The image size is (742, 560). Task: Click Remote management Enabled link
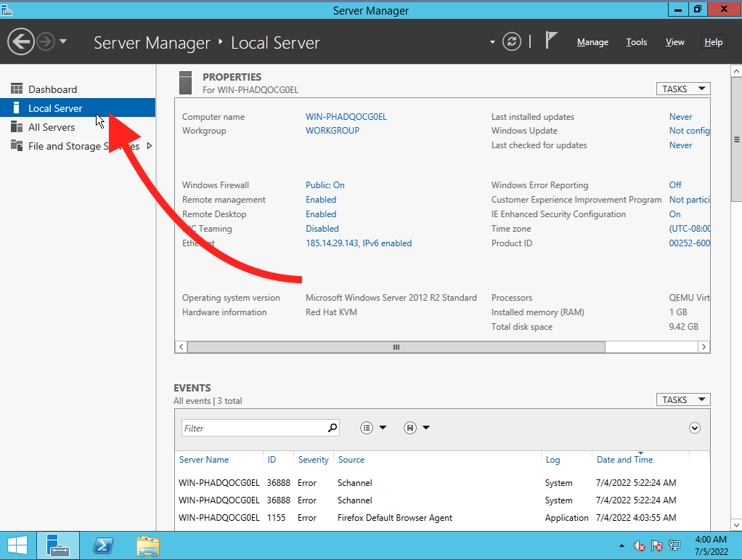pyautogui.click(x=321, y=200)
